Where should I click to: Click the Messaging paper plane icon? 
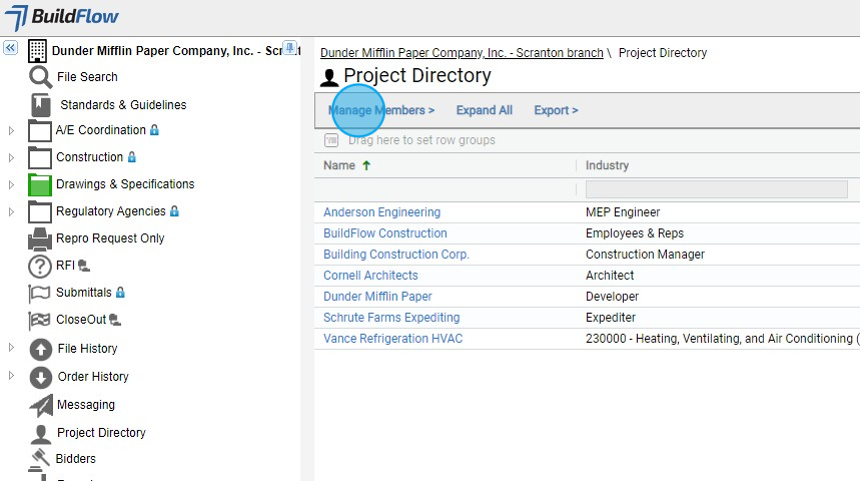pyautogui.click(x=41, y=405)
